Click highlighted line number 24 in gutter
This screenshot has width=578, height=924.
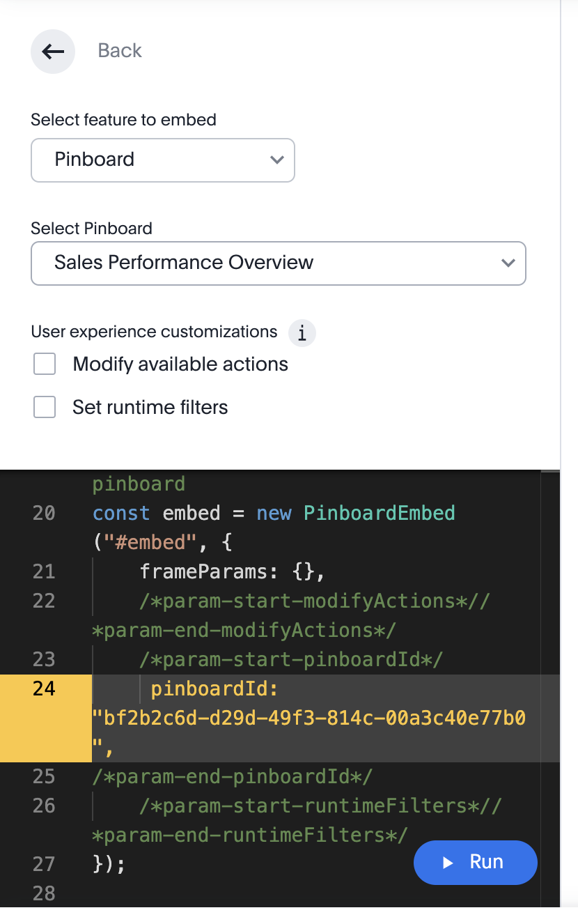tap(44, 689)
